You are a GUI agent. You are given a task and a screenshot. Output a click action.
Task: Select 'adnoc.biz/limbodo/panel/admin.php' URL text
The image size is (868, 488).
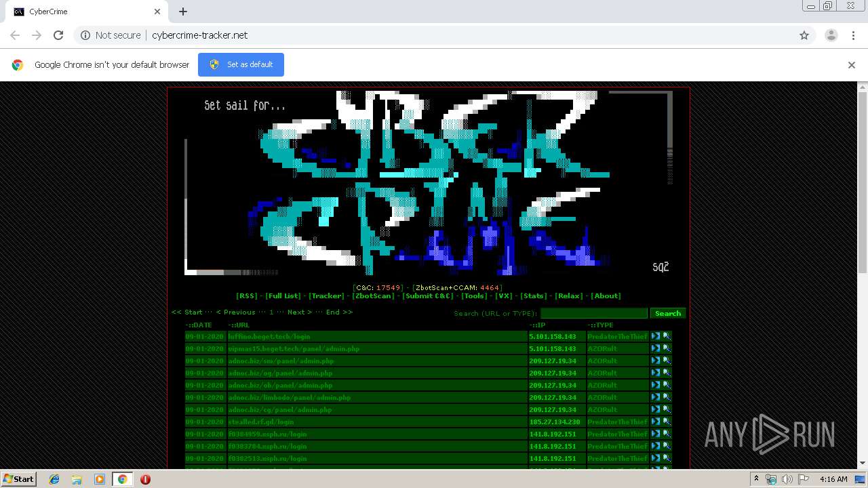point(290,397)
